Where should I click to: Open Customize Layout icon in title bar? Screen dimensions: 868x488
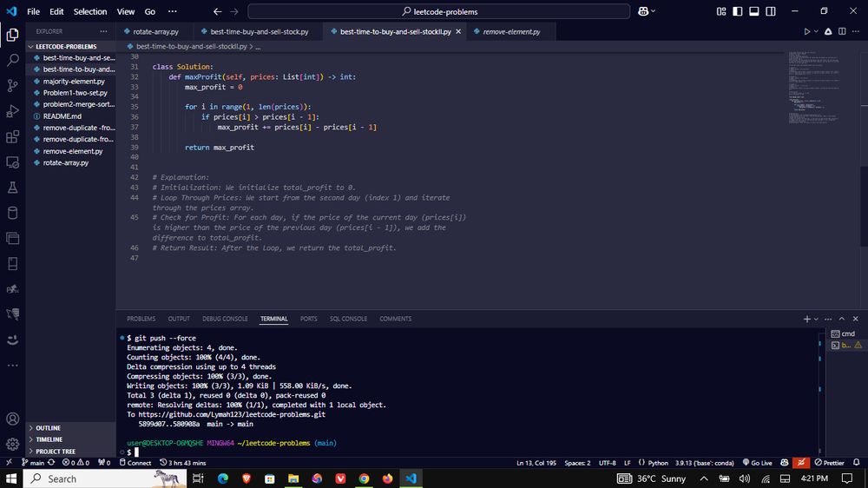pos(720,11)
